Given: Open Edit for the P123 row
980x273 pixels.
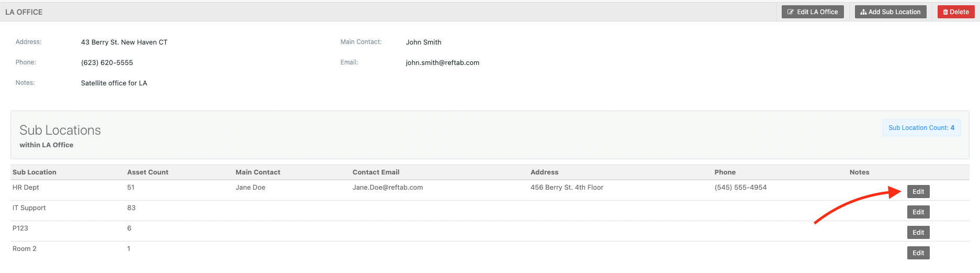Looking at the screenshot, I should coord(918,233).
